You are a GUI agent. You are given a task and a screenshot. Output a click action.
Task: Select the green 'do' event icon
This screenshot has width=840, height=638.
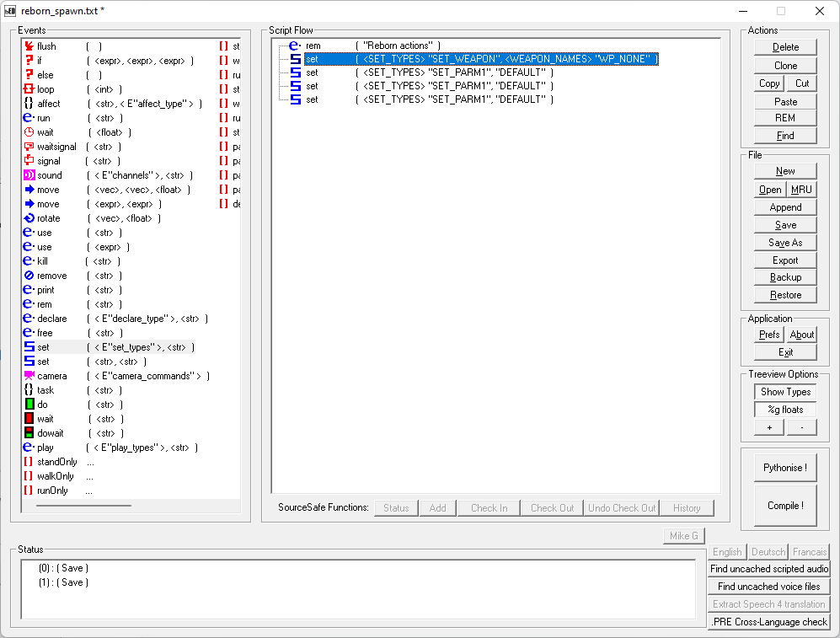coord(29,405)
